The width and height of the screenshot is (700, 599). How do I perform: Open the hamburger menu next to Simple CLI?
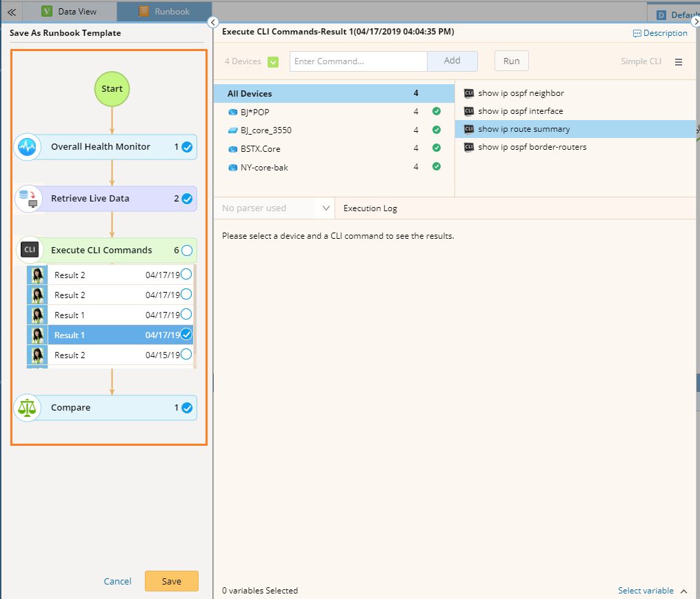coord(679,62)
